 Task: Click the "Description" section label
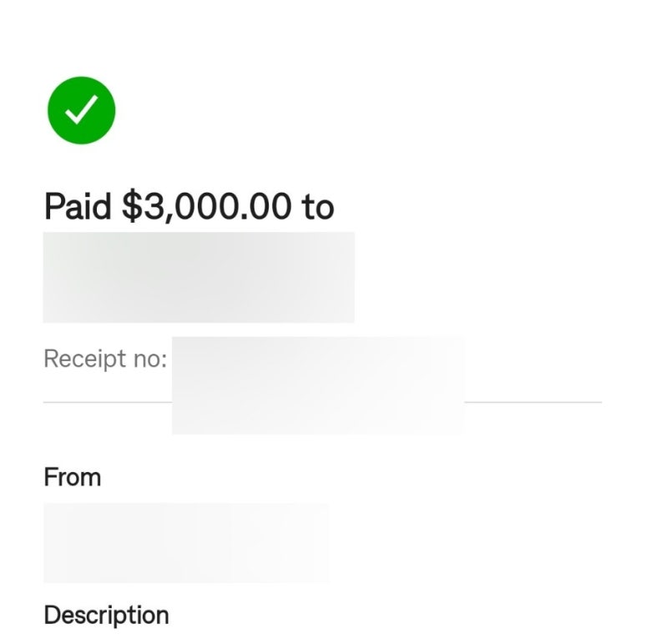point(107,616)
